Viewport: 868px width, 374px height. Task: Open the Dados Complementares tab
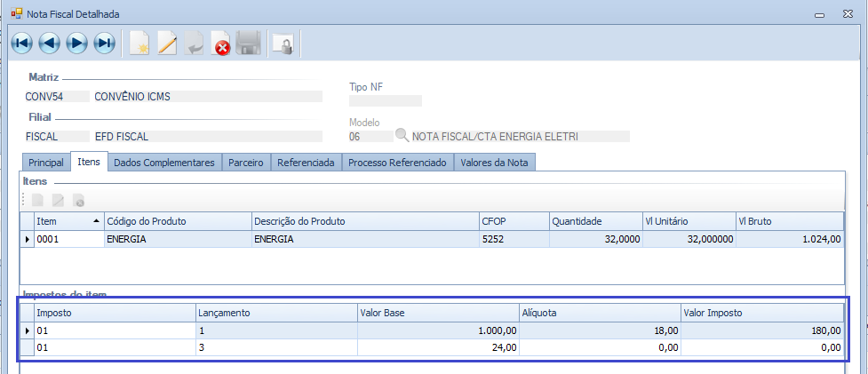click(x=164, y=163)
